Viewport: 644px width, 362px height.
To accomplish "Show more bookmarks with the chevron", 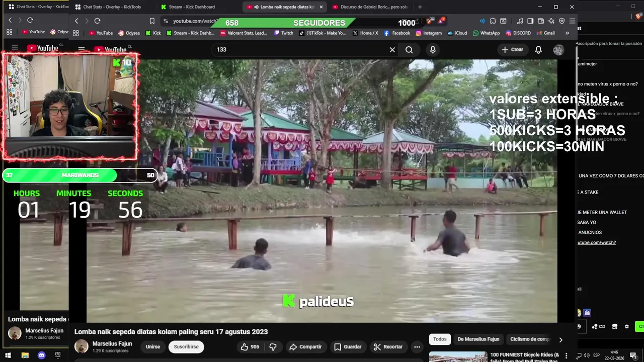I will [567, 33].
